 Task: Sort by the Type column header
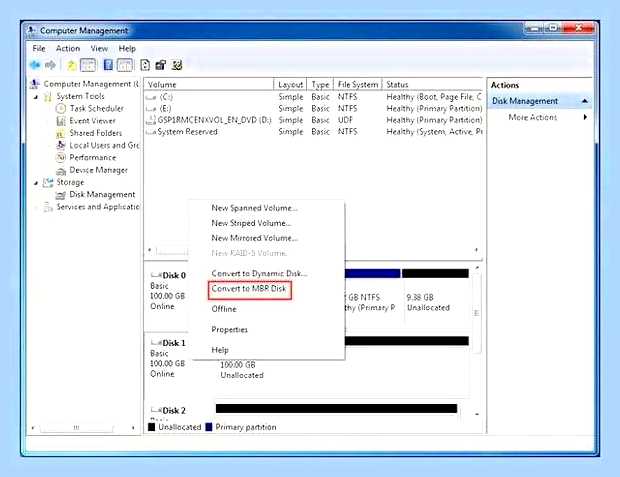point(320,84)
